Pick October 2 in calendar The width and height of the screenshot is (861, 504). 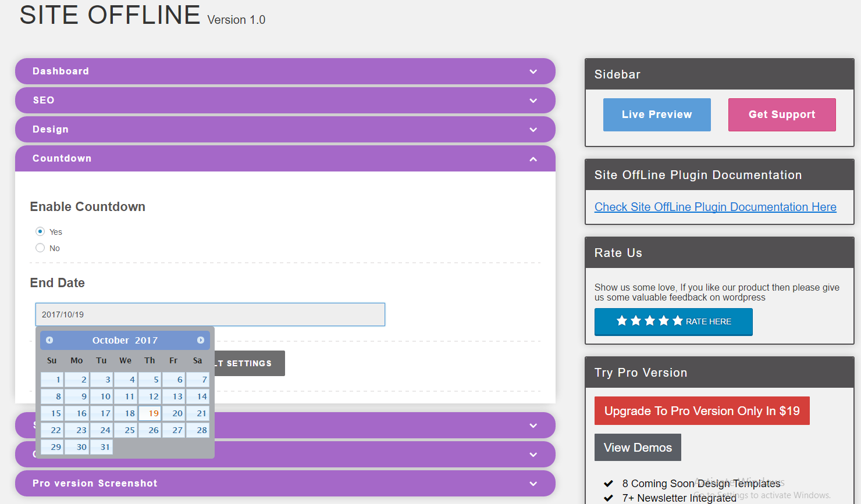coord(77,380)
